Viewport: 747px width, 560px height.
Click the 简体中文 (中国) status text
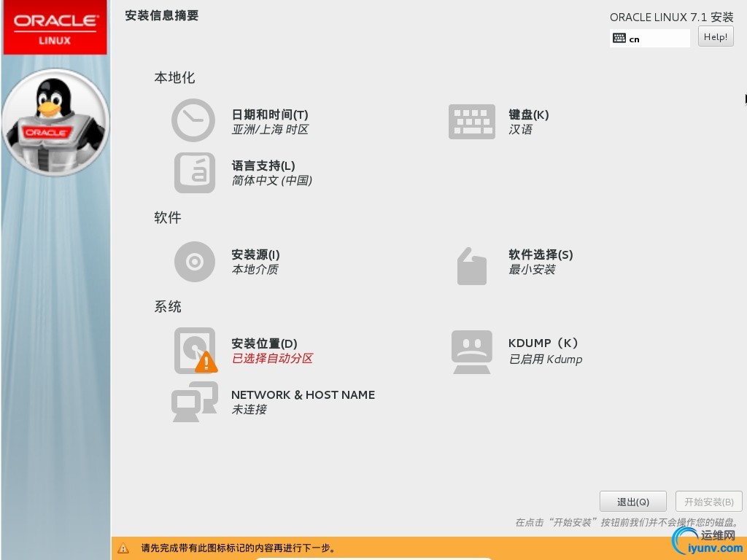point(272,181)
